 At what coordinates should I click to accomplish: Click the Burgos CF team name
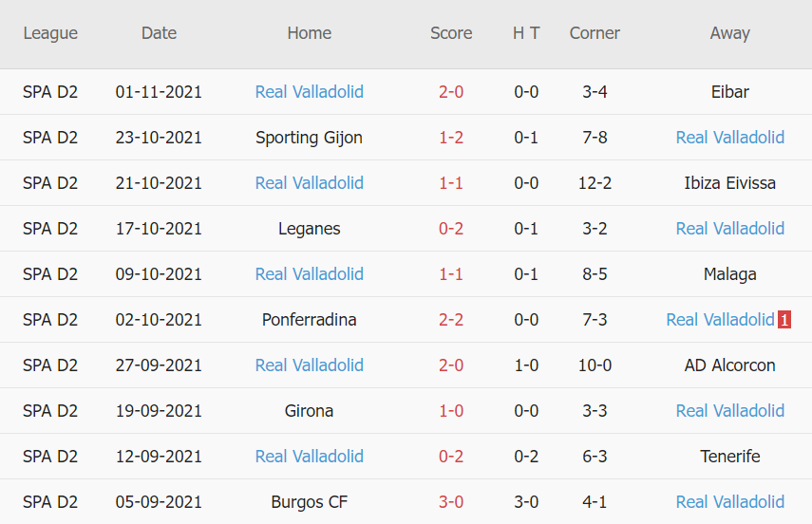(x=310, y=502)
